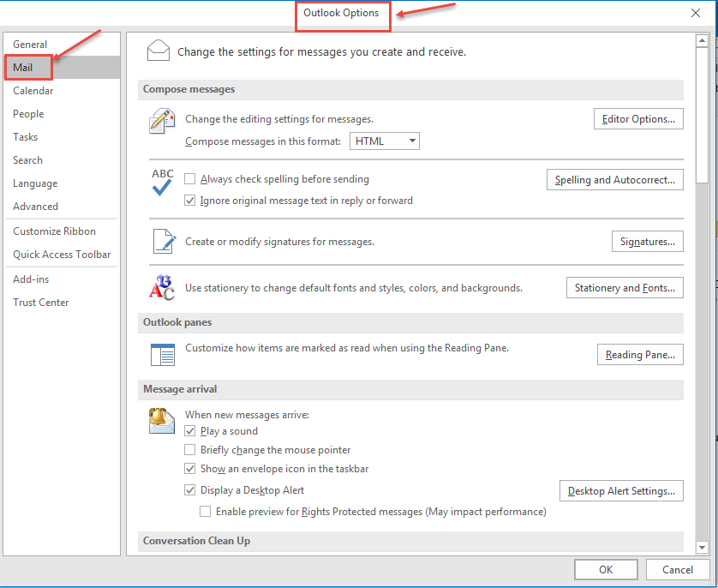Confirm with the OK button
Screen dimensions: 718x588
point(606,569)
